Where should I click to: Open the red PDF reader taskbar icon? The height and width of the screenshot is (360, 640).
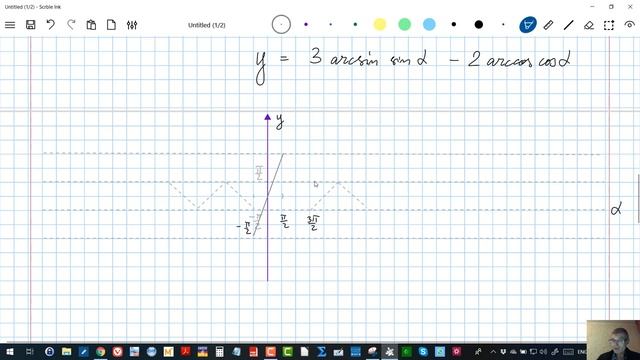[x=186, y=351]
